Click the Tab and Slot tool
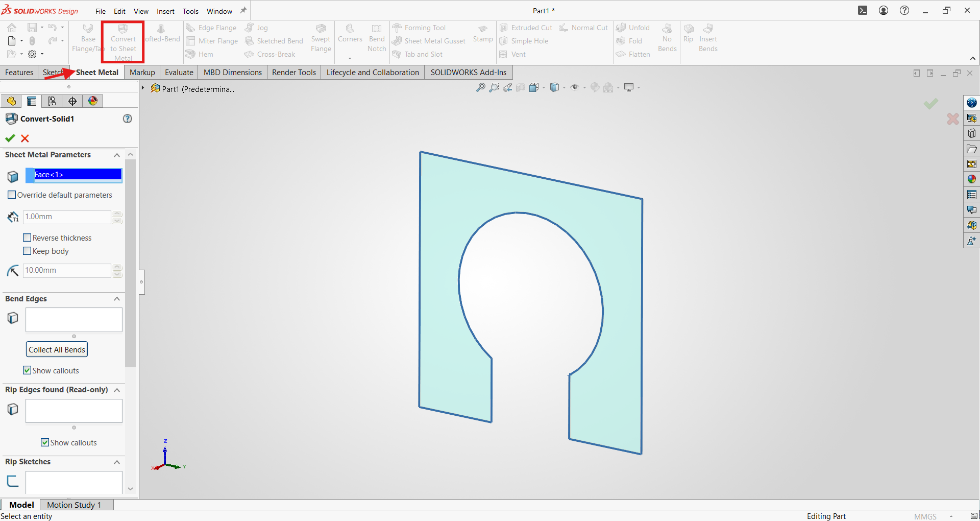Screen dimensions: 980x521 point(418,54)
